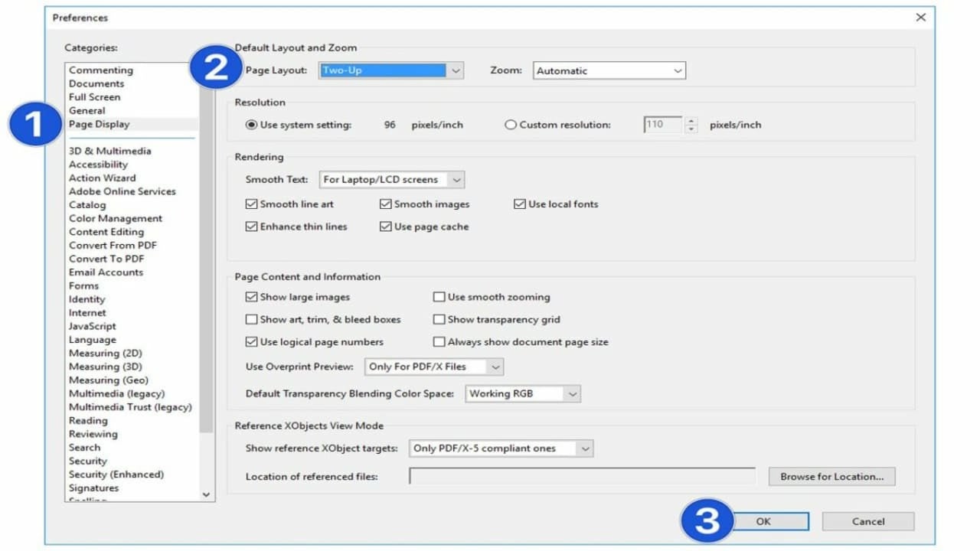
Task: Increase custom resolution with stepper up arrow
Action: pyautogui.click(x=691, y=120)
